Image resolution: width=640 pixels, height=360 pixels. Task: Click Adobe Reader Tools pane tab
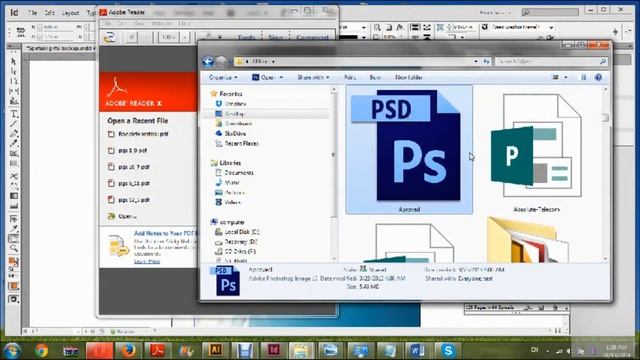click(x=246, y=37)
